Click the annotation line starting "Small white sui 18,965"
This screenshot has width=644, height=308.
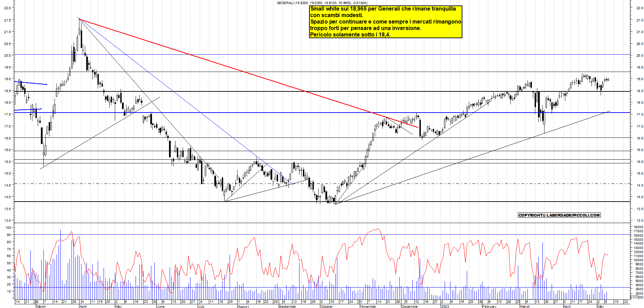point(383,9)
